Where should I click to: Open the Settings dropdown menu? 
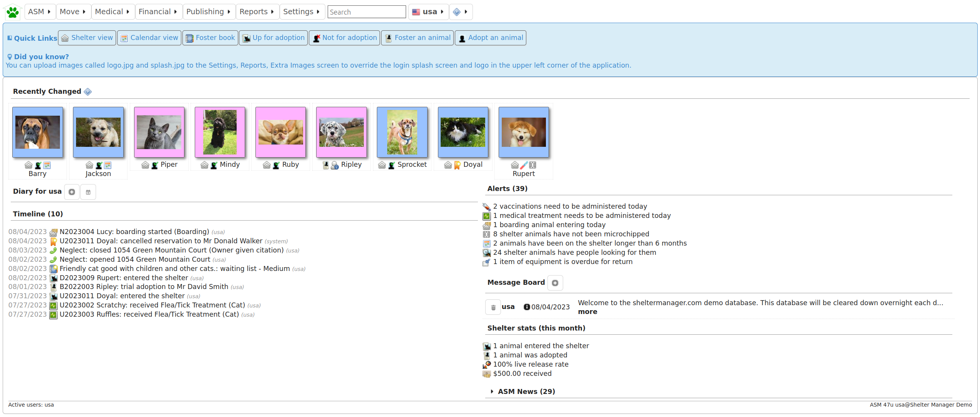point(302,12)
